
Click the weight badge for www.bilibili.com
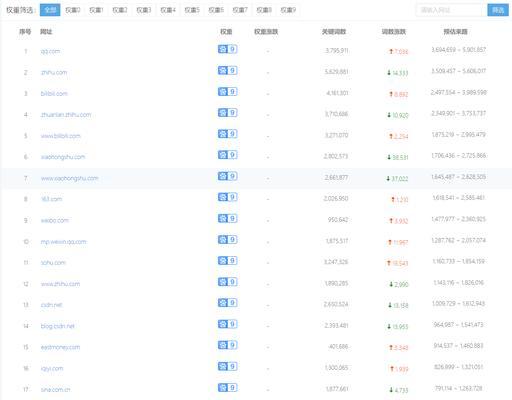tap(228, 134)
